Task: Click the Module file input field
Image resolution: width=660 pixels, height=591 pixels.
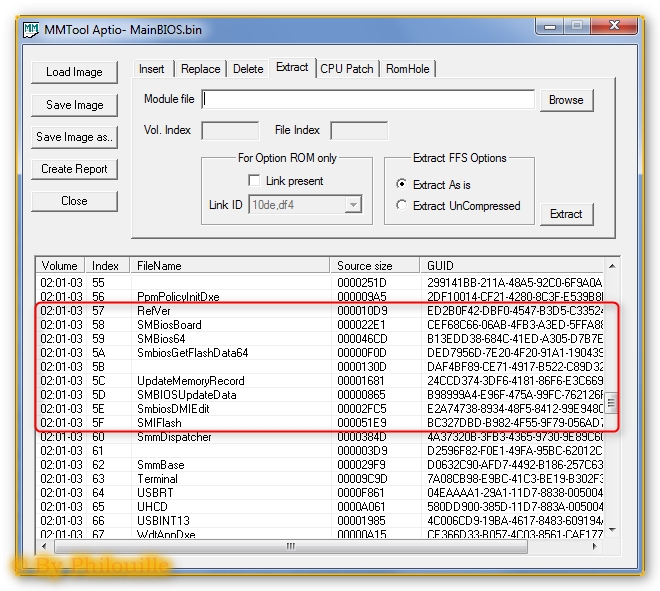Action: pyautogui.click(x=368, y=100)
